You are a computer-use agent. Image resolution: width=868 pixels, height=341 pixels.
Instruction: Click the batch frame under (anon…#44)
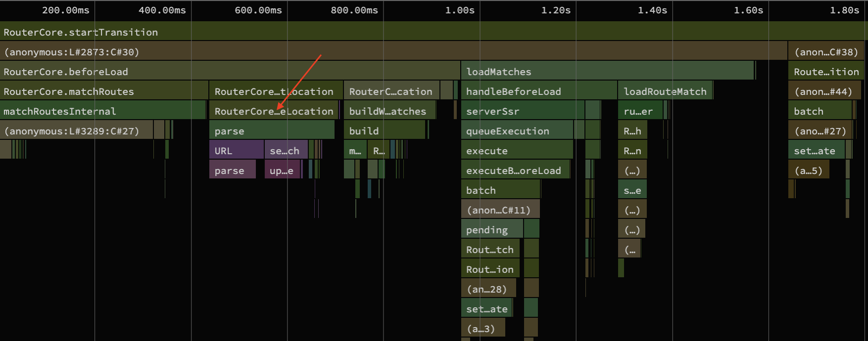[x=820, y=111]
